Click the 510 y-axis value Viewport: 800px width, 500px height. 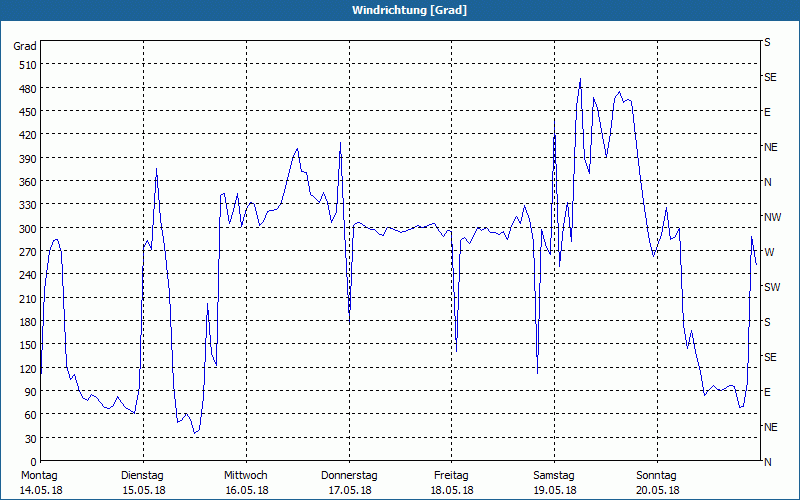29,65
